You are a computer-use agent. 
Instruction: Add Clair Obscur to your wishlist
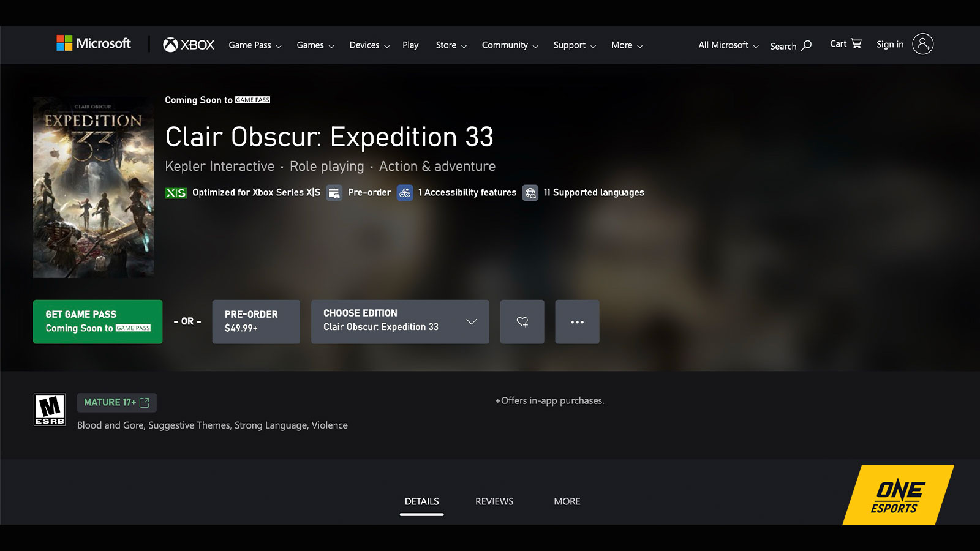(522, 321)
